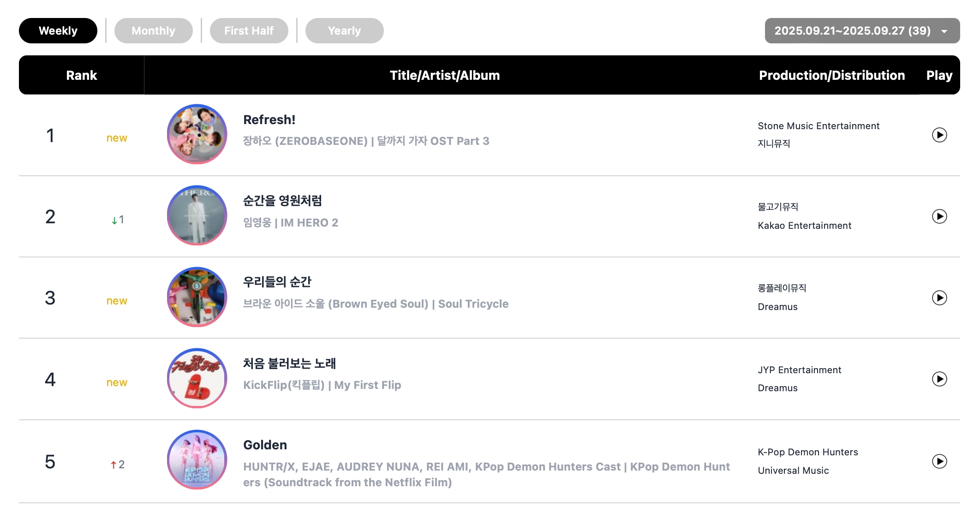The height and width of the screenshot is (507, 980).
Task: Play the KickFlip song 처음 불러보는 노래
Action: coord(939,379)
